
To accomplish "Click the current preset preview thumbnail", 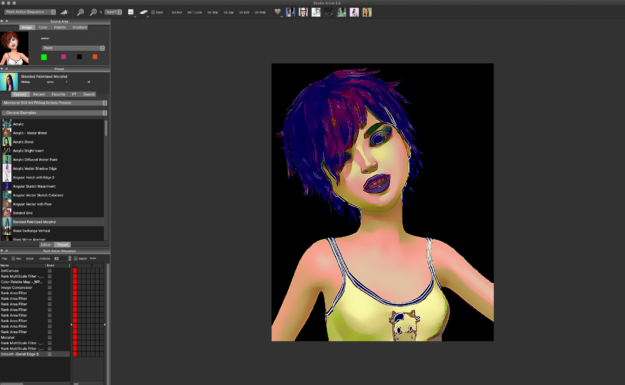I will point(9,82).
